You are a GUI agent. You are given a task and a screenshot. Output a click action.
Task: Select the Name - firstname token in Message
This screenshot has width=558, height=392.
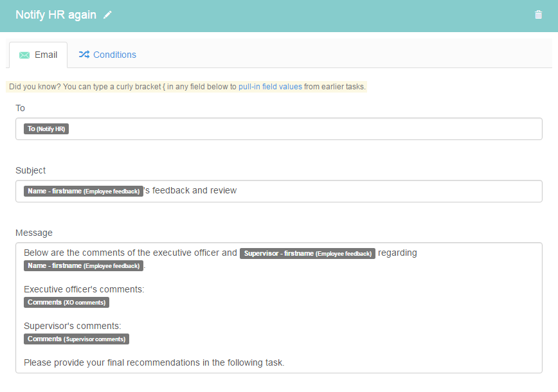pyautogui.click(x=84, y=265)
